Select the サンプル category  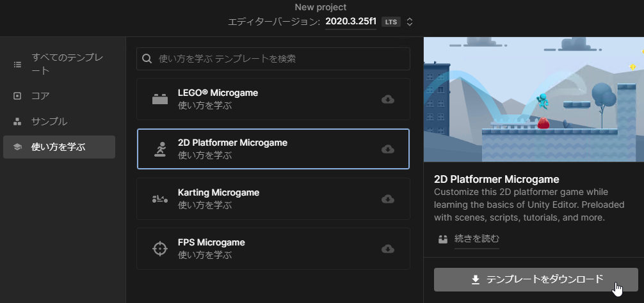click(59, 121)
